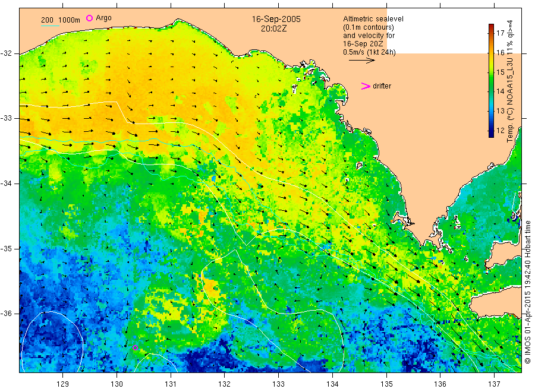
Task: Click the 'Argo' legend label
Action: tap(103, 18)
